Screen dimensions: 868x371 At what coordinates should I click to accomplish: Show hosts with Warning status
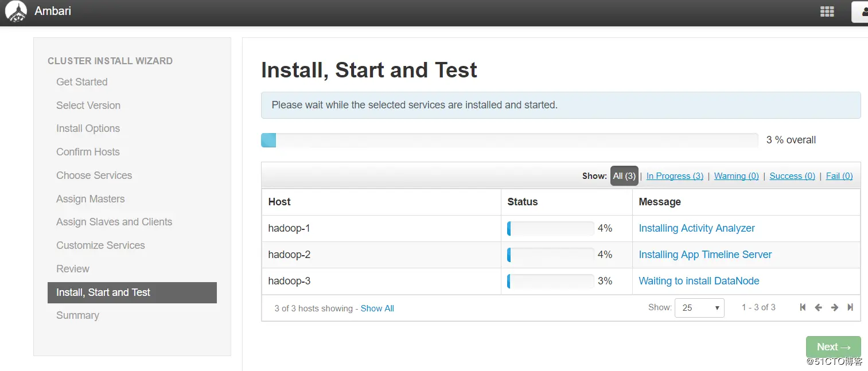pos(736,176)
